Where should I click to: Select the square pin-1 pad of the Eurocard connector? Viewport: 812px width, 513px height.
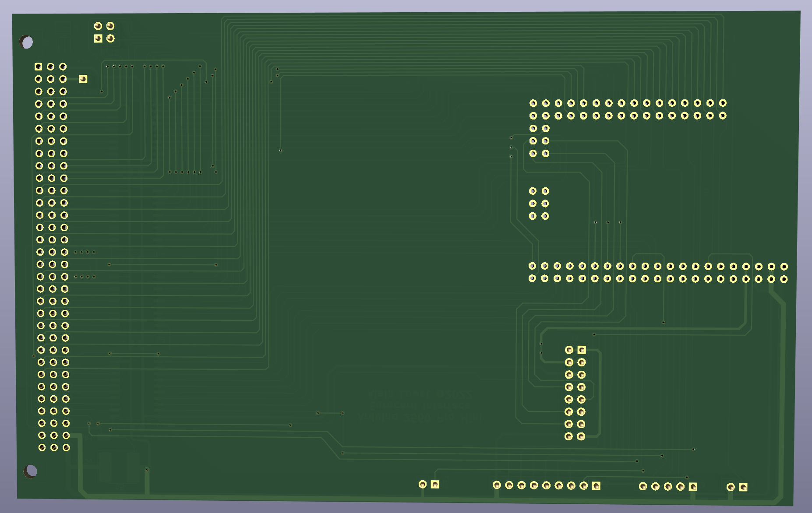tap(38, 67)
